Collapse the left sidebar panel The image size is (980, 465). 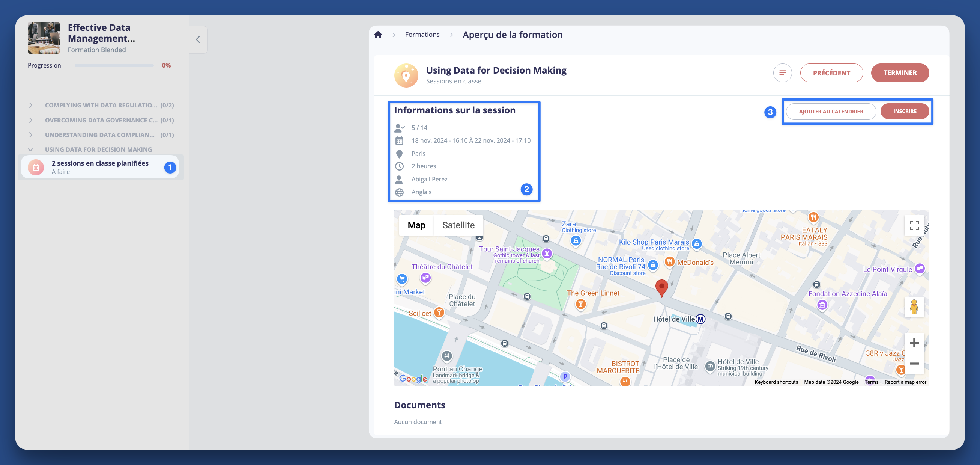click(x=198, y=39)
